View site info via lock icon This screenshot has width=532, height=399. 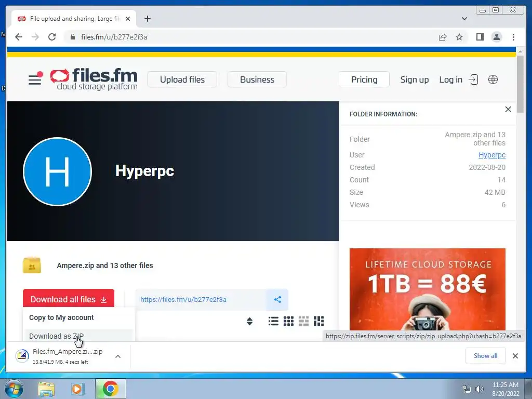72,37
